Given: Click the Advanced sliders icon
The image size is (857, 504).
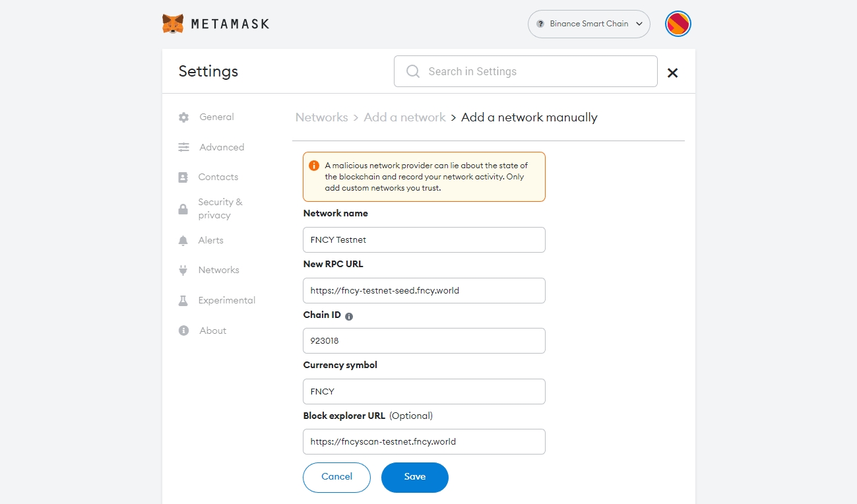Looking at the screenshot, I should [x=183, y=147].
